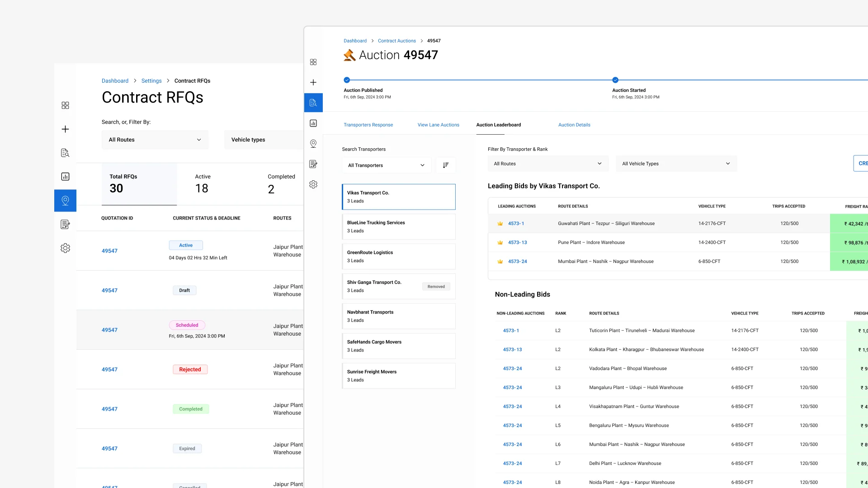Click the auction gavel icon beside Auction 49547
868x488 pixels.
pos(349,55)
